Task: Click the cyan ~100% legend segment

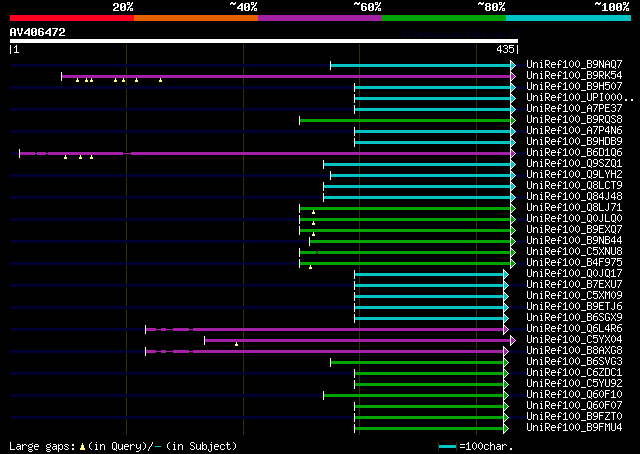Action: coord(569,18)
